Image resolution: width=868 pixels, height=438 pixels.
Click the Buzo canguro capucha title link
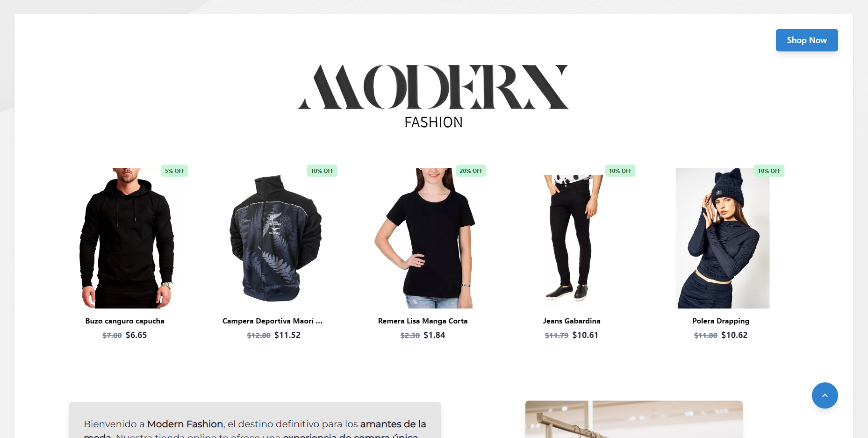tap(125, 321)
